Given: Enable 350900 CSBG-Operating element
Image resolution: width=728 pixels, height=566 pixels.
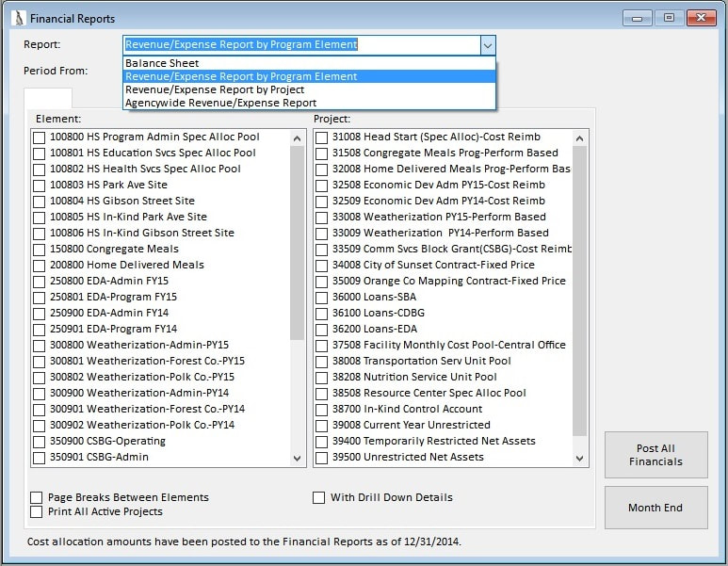Looking at the screenshot, I should tap(39, 442).
